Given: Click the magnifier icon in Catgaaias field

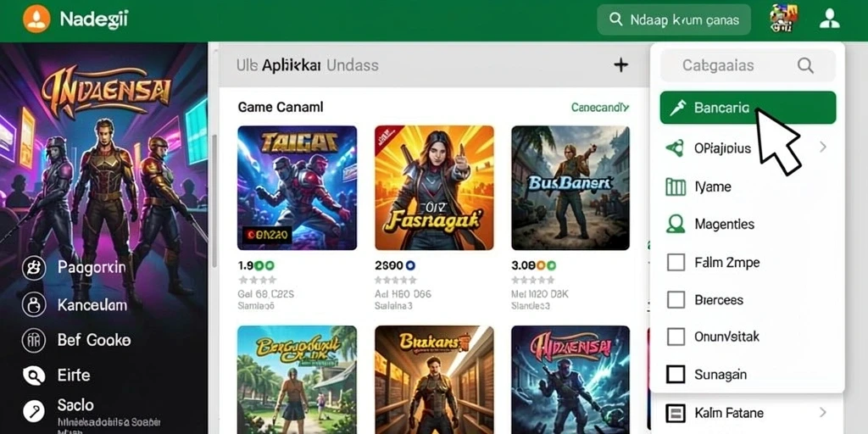Looking at the screenshot, I should tap(805, 66).
